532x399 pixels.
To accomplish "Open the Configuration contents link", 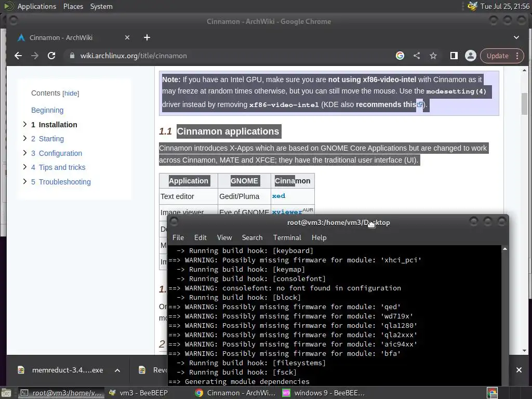I will (56, 153).
